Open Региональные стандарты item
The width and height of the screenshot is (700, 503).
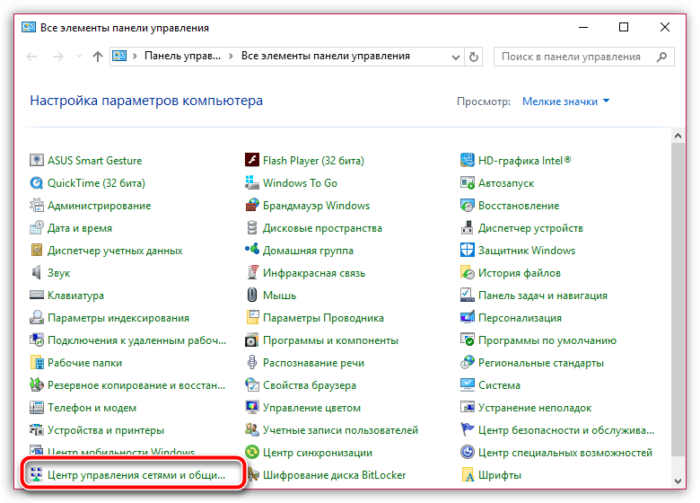541,363
